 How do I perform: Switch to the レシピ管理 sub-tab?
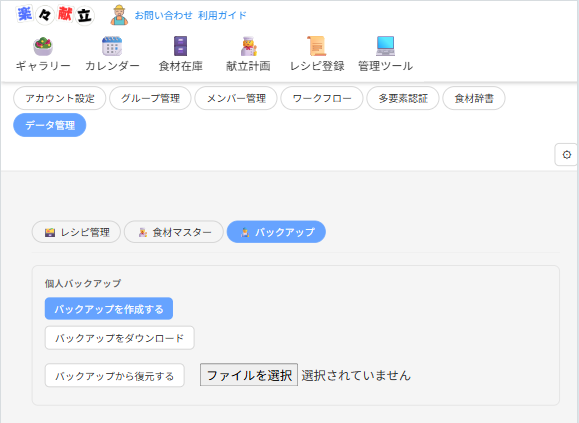[76, 232]
